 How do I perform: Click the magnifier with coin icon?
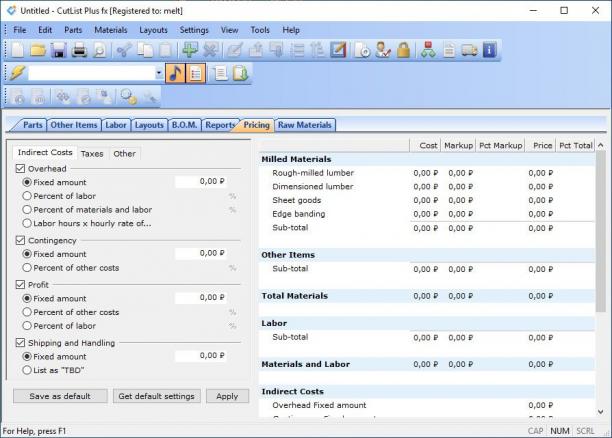coord(128,96)
